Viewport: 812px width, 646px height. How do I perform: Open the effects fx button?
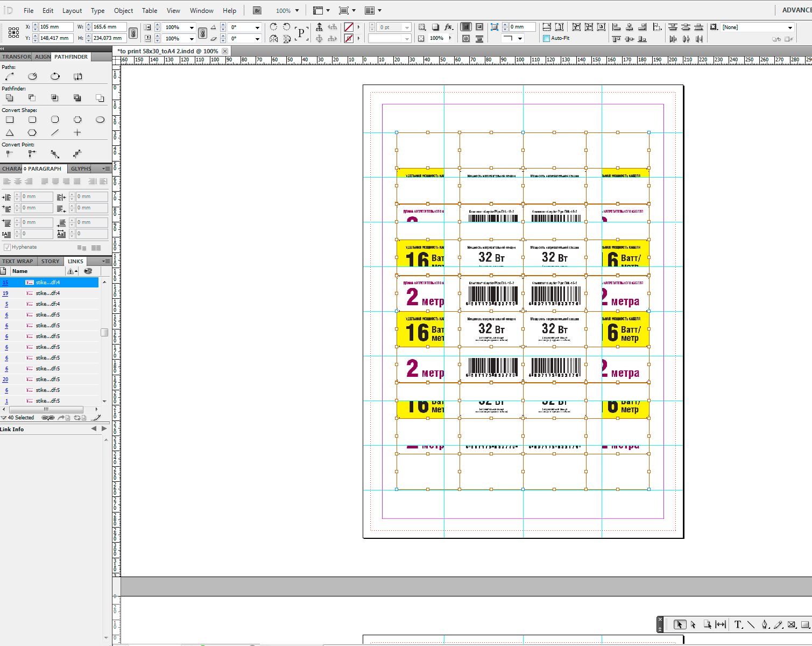tap(448, 27)
